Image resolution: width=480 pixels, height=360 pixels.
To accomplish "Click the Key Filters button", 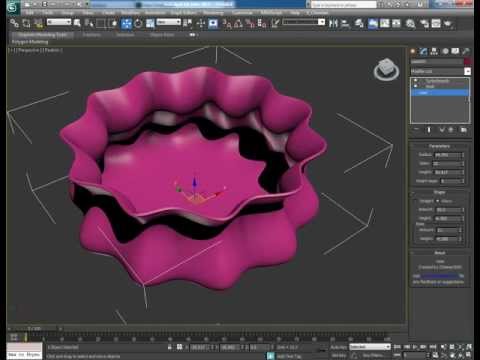I will tap(373, 355).
